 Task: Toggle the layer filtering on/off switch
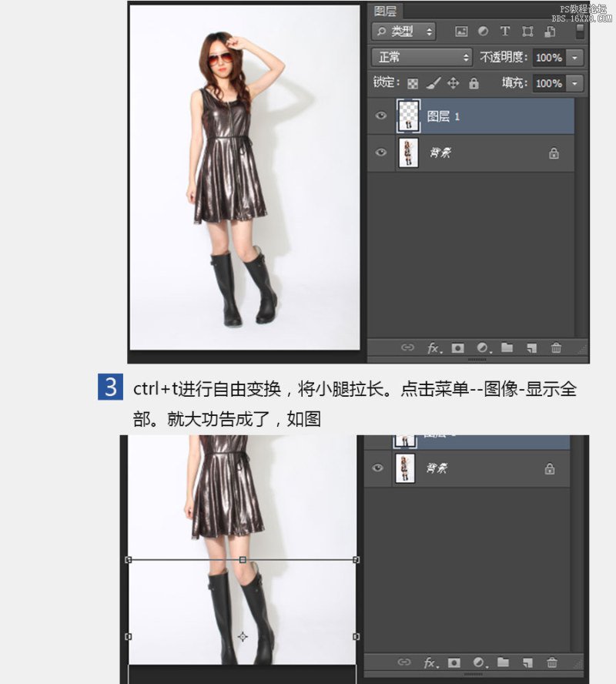580,32
